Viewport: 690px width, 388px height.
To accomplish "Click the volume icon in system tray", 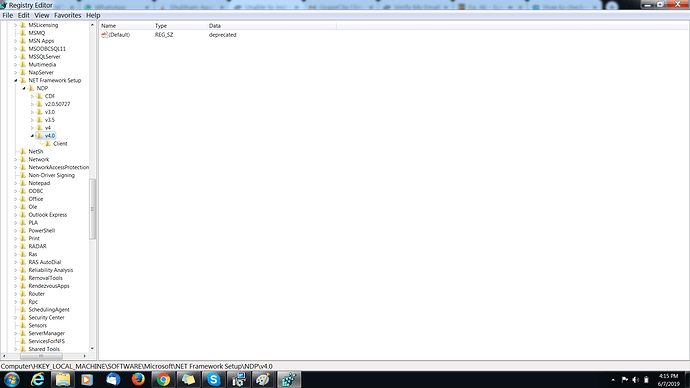I will click(x=635, y=380).
